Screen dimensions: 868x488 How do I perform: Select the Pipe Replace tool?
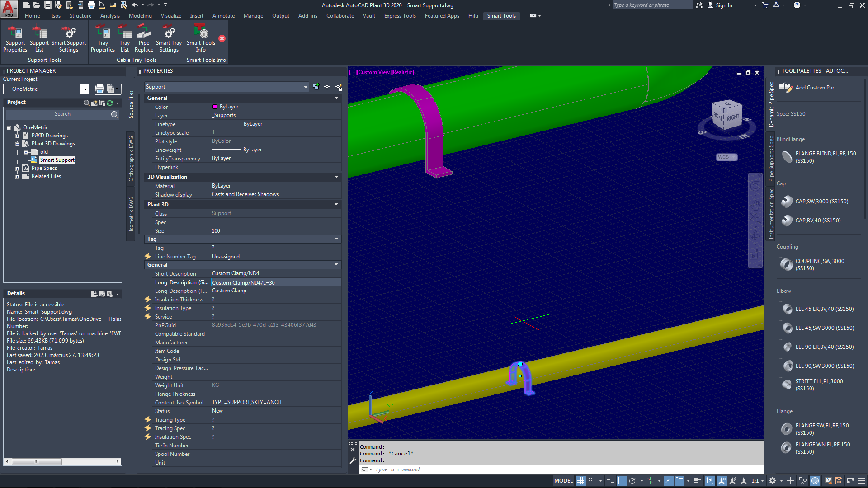tap(144, 39)
